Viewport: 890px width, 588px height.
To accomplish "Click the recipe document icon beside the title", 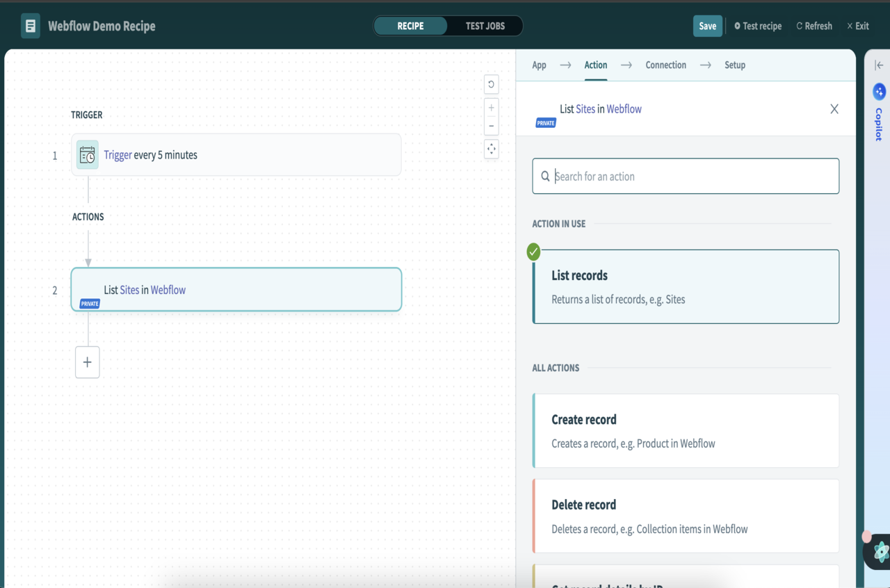I will pos(30,26).
